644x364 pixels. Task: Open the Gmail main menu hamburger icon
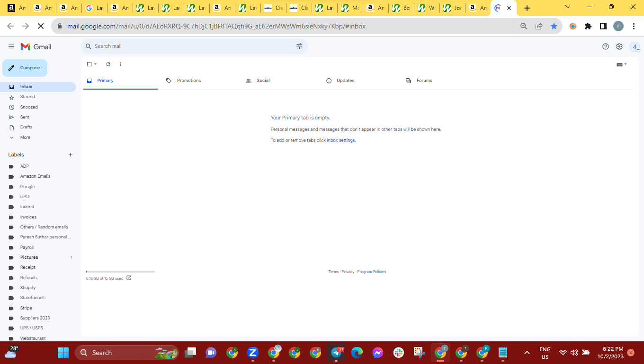click(x=11, y=46)
